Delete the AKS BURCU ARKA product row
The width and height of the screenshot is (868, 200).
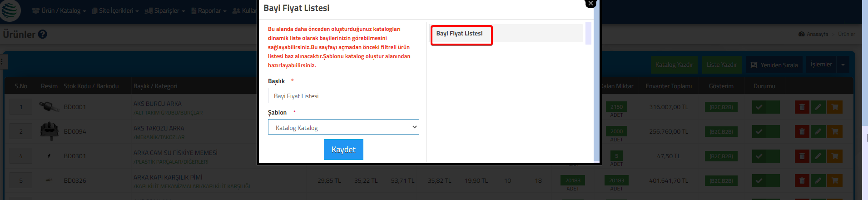tap(802, 107)
